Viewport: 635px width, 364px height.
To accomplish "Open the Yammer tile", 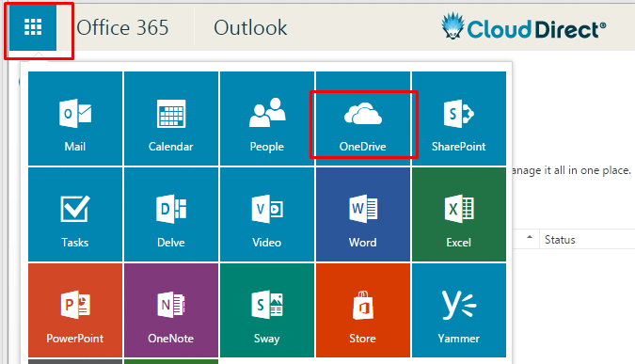I will click(459, 310).
